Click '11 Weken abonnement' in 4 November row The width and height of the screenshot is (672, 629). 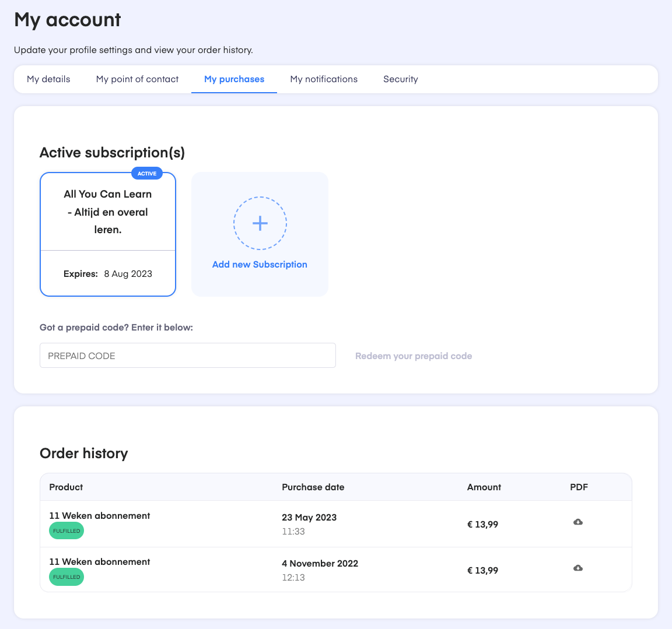99,562
